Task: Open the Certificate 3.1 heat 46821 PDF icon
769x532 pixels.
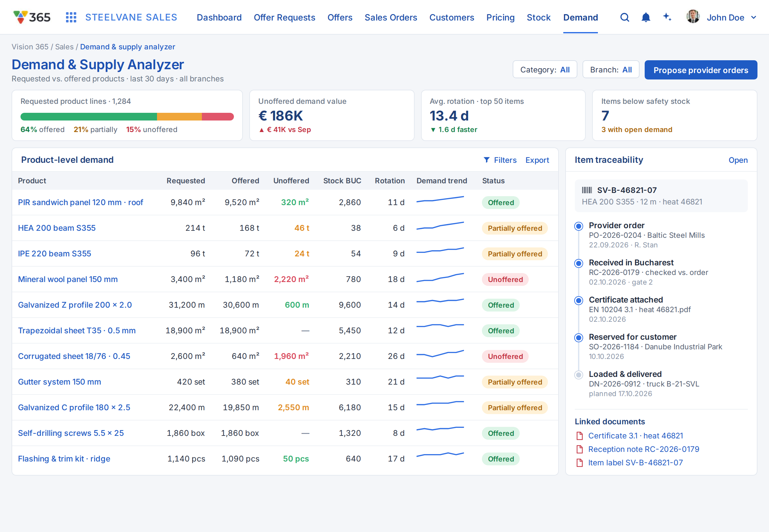Action: pyautogui.click(x=580, y=436)
